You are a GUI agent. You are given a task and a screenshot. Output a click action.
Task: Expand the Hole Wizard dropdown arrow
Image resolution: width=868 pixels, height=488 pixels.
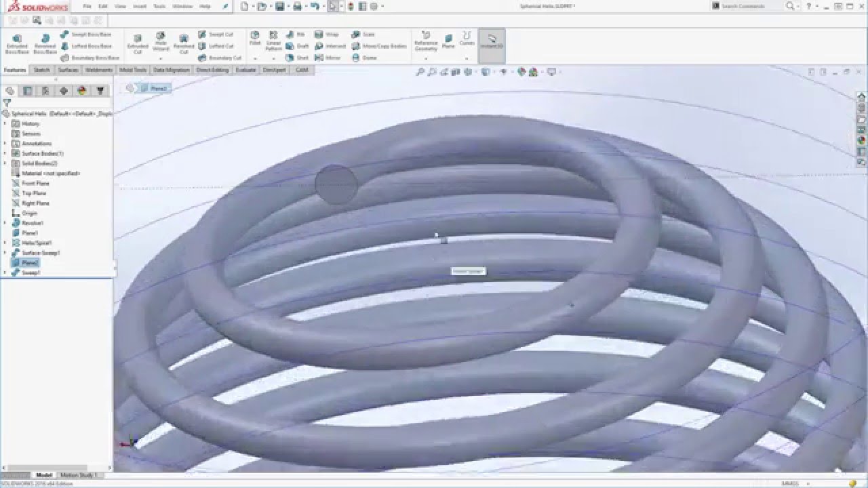[x=161, y=58]
